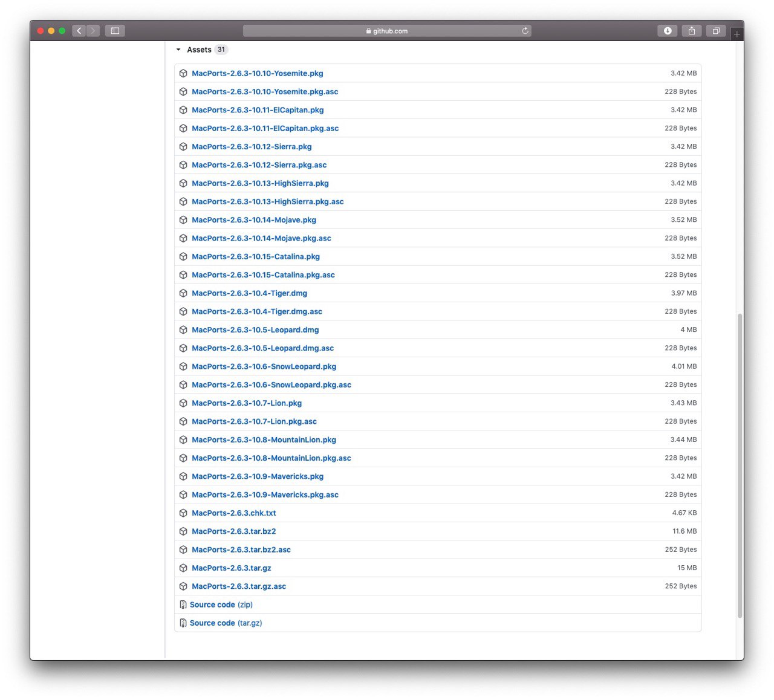Show all tabs overview icon
The height and width of the screenshot is (700, 774).
point(716,31)
